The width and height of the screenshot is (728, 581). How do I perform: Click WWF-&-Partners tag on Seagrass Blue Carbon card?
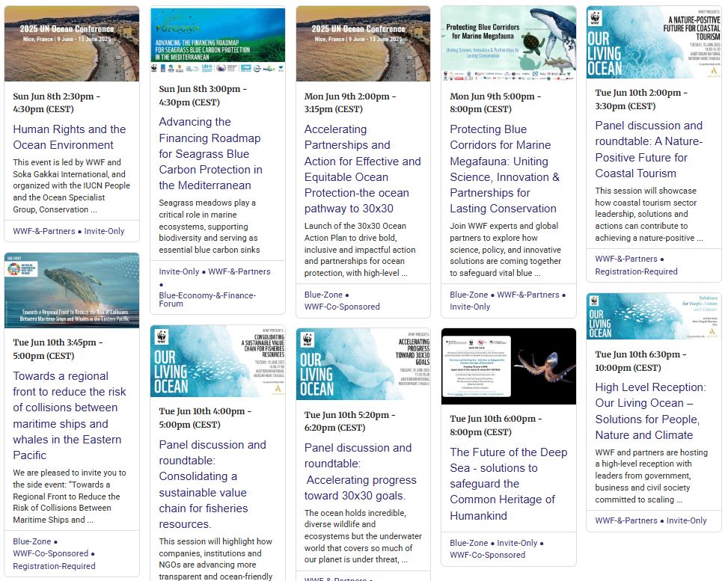click(239, 271)
